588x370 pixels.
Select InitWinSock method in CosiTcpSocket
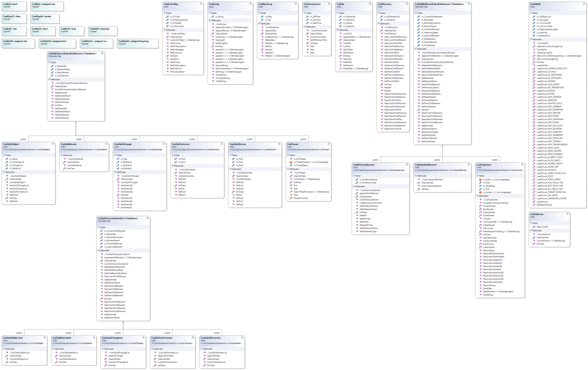pos(488,244)
